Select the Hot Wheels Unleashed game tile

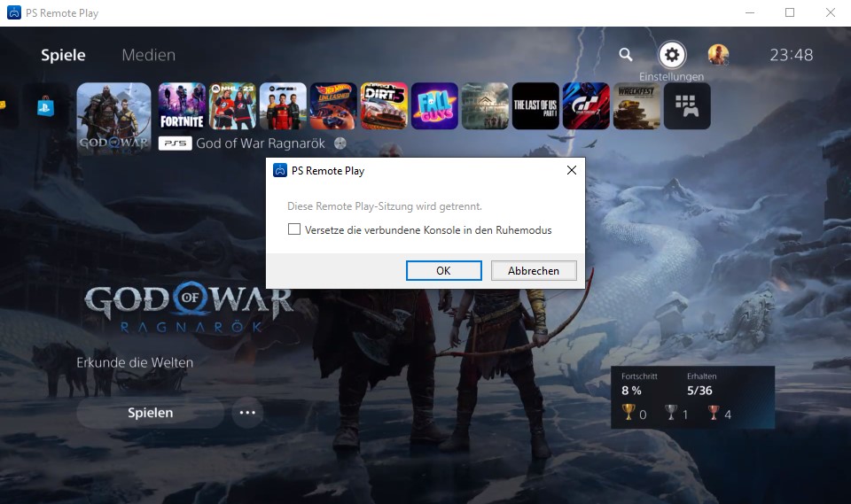(333, 105)
